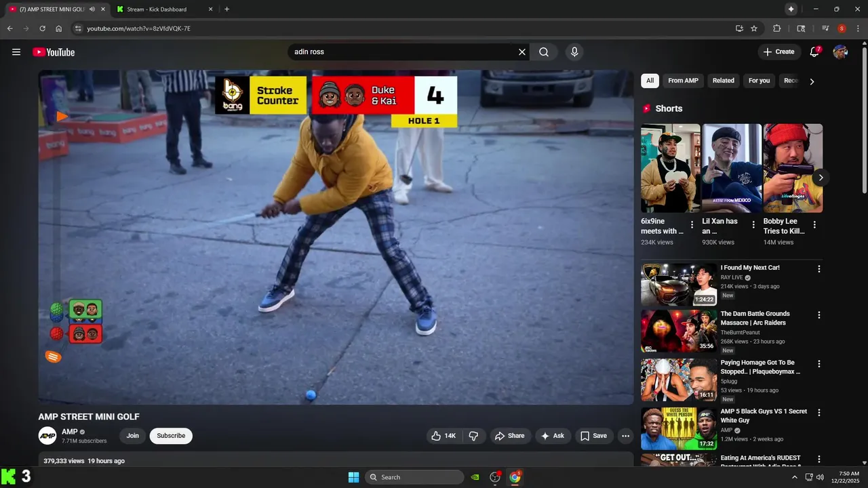Open the AMP channel avatar
The image size is (868, 488).
point(47,436)
